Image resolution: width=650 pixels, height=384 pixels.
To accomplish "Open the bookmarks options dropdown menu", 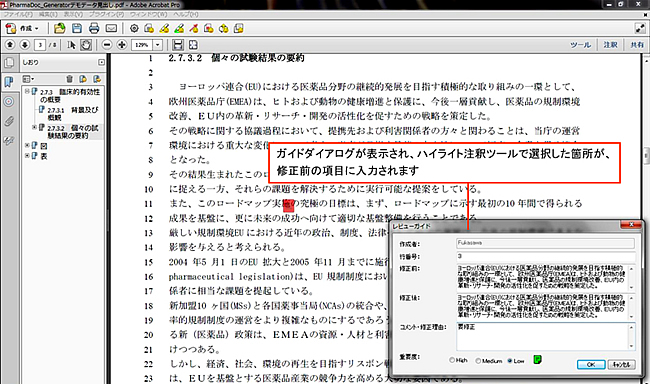I will coord(28,79).
